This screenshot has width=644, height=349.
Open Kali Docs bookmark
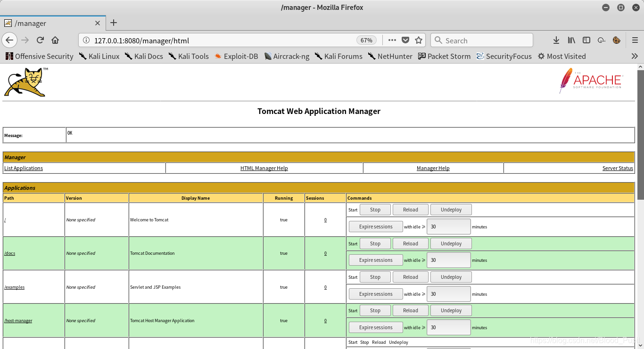tap(144, 56)
